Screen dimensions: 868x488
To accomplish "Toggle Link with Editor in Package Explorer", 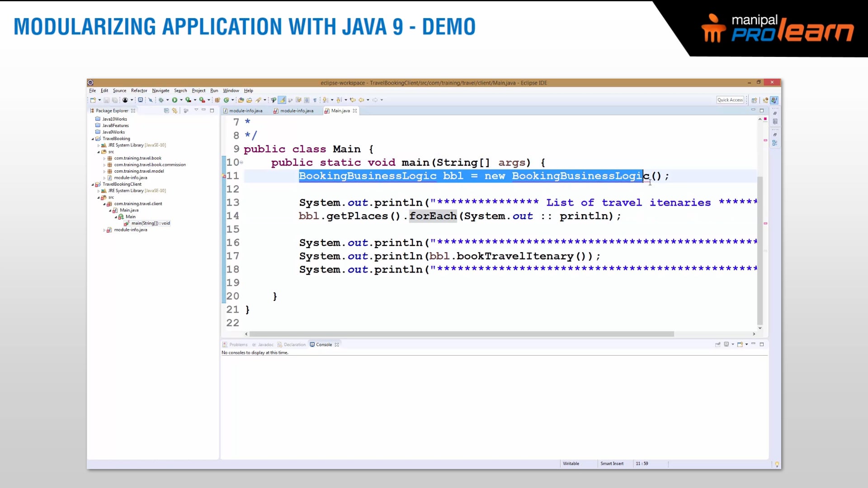I will (x=175, y=110).
